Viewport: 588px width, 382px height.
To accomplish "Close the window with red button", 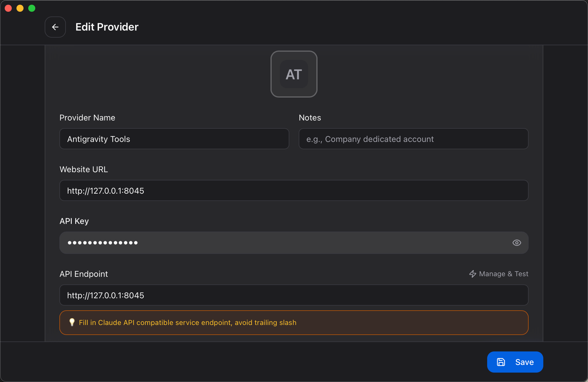I will point(8,8).
